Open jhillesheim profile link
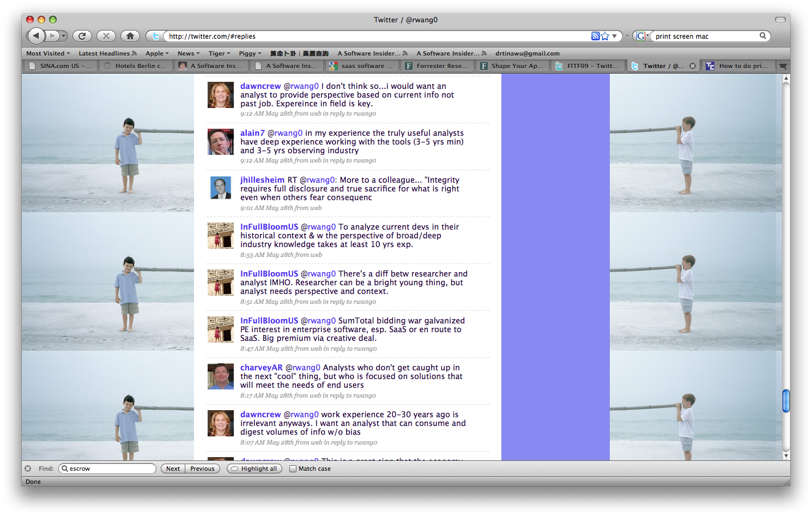The image size is (812, 516). coord(262,180)
